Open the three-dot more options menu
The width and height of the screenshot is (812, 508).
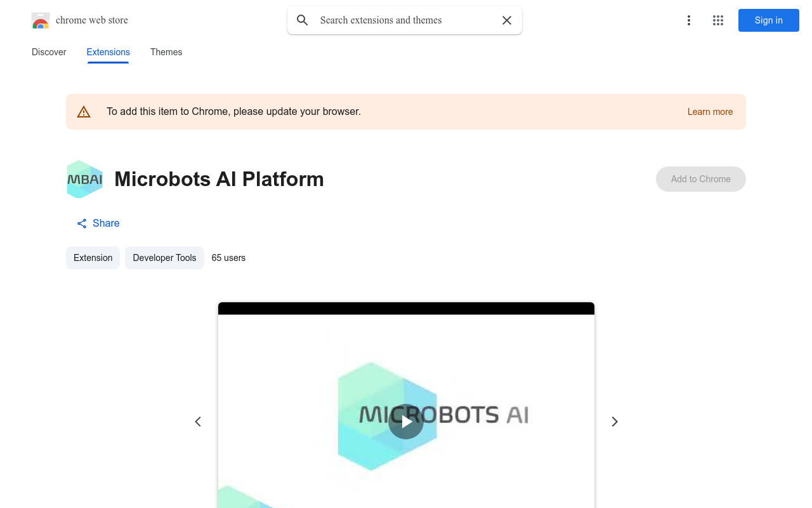pos(688,20)
